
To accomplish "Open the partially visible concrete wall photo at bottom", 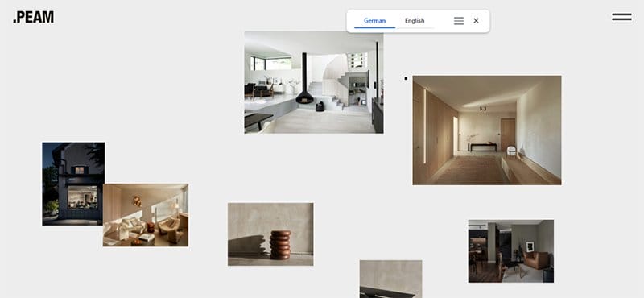I will pyautogui.click(x=390, y=279).
